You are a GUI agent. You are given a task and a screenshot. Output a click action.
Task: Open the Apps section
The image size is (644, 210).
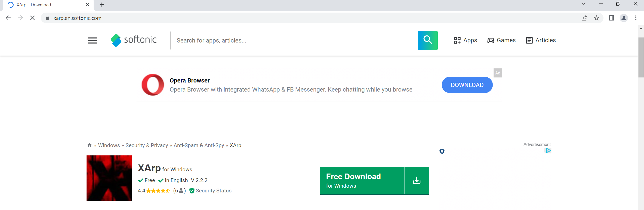[x=465, y=40]
